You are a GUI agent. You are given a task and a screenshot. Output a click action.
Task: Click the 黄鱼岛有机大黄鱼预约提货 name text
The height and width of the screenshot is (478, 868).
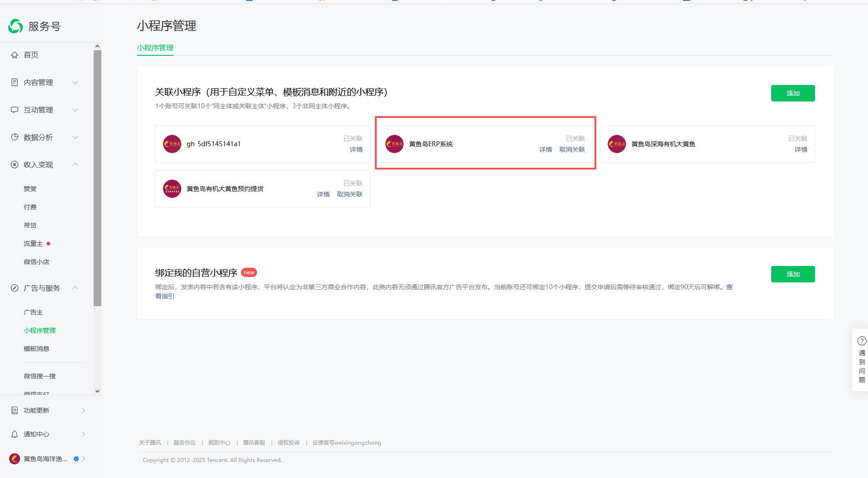click(x=225, y=189)
